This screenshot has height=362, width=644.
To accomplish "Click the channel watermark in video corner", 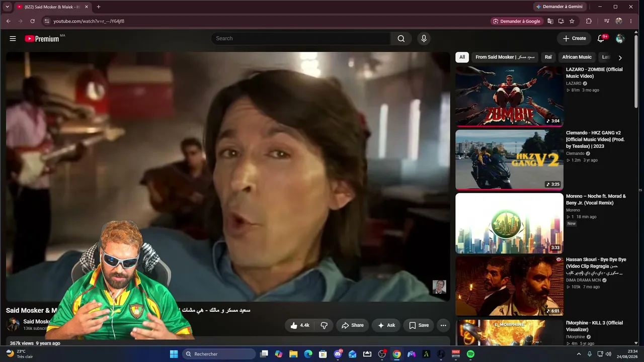I will pos(439,287).
